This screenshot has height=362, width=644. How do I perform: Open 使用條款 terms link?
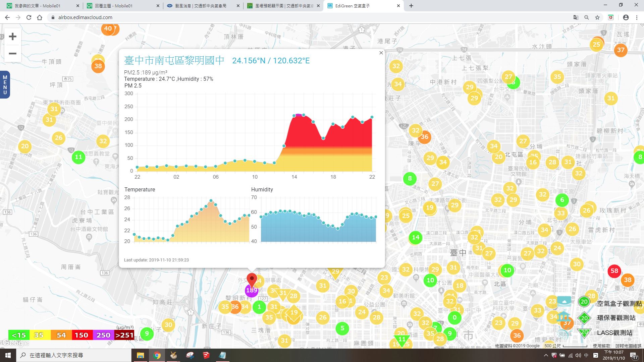(601, 346)
